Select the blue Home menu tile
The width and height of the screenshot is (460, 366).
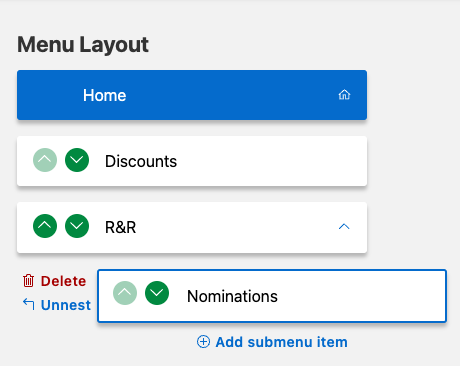[192, 95]
